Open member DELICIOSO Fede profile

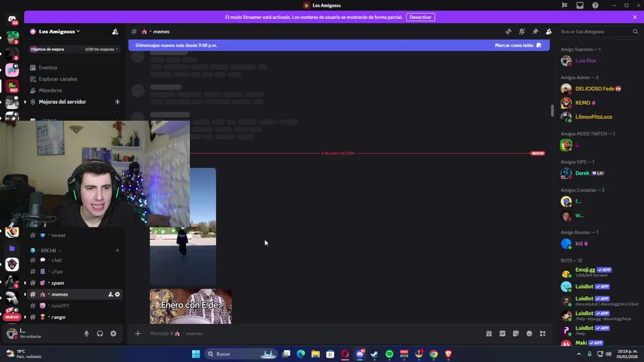click(599, 89)
